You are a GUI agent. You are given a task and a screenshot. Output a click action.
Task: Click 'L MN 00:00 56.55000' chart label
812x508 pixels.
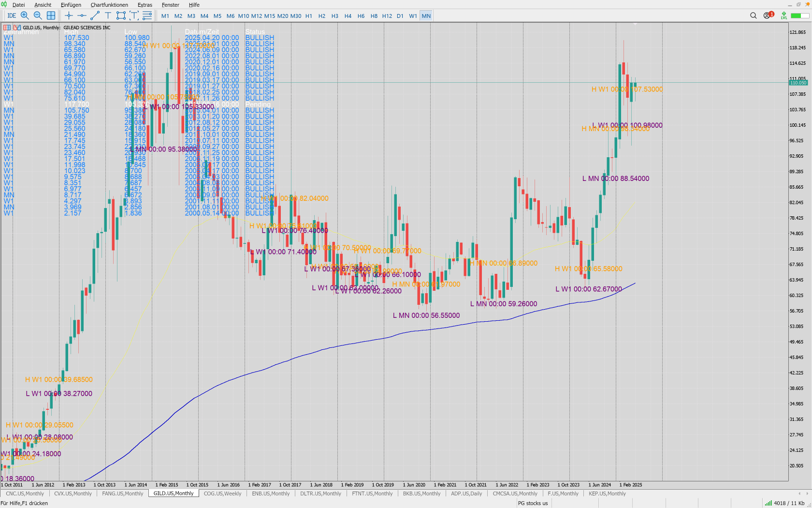[x=426, y=315]
